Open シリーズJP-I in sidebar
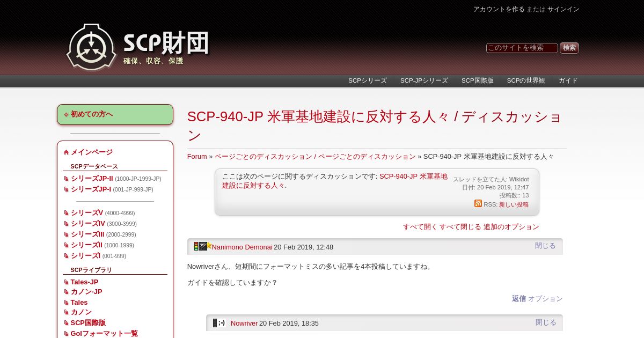Viewport: 644px width, 338px height. (91, 189)
